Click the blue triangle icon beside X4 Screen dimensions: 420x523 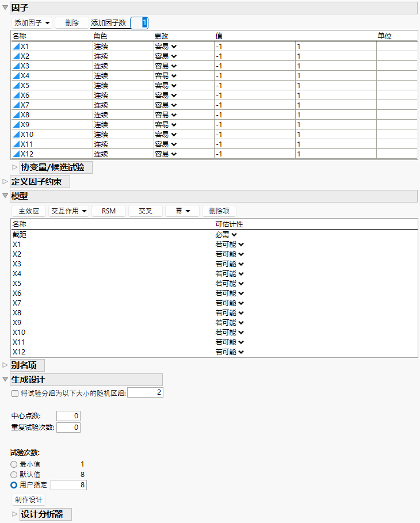click(16, 76)
